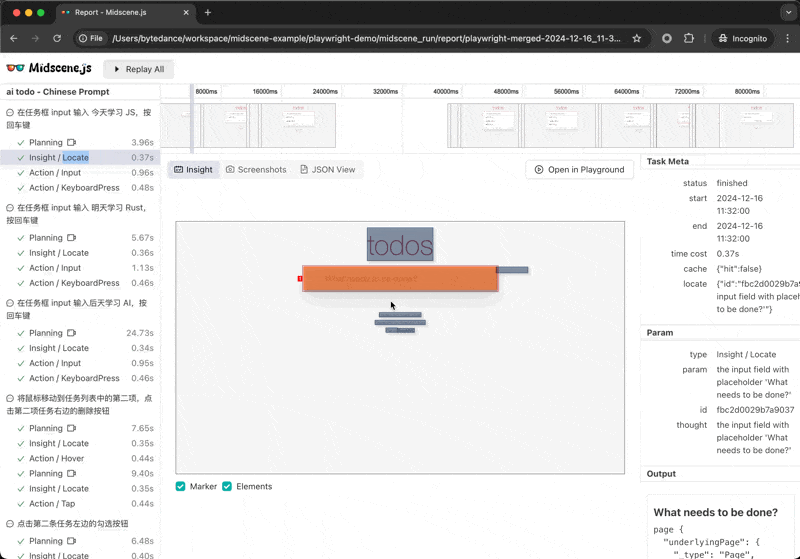Collapse the '今天学习 JS' task group
Image resolution: width=800 pixels, height=559 pixels.
10,112
